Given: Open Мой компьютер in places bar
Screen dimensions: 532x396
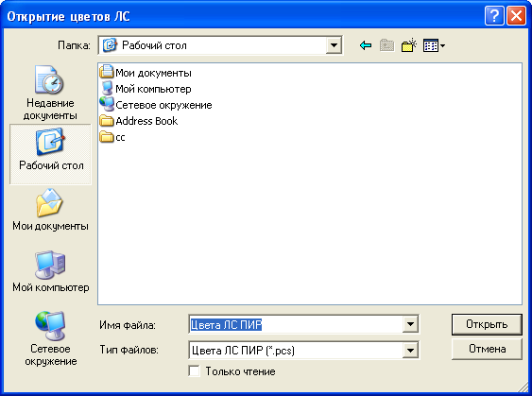Looking at the screenshot, I should click(x=50, y=271).
